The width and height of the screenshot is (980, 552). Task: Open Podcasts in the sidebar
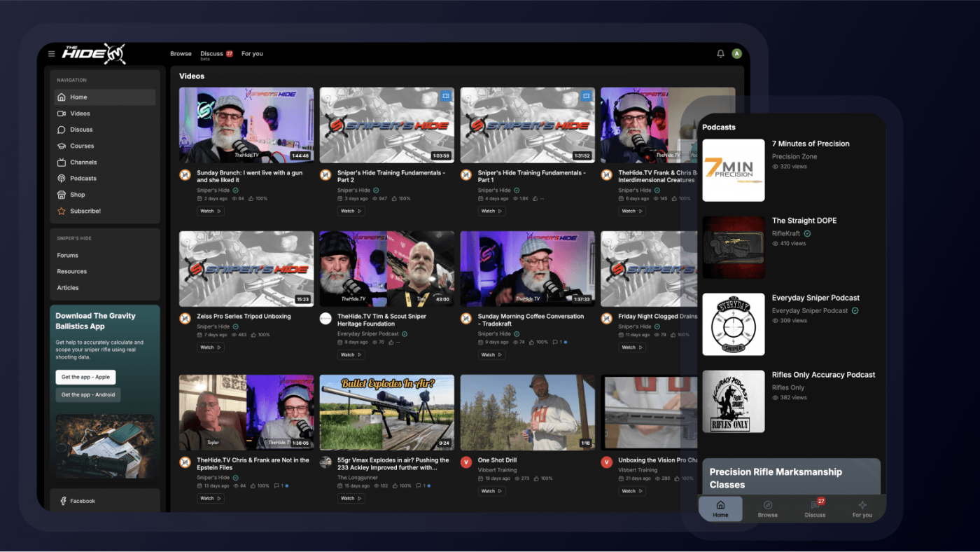point(105,178)
